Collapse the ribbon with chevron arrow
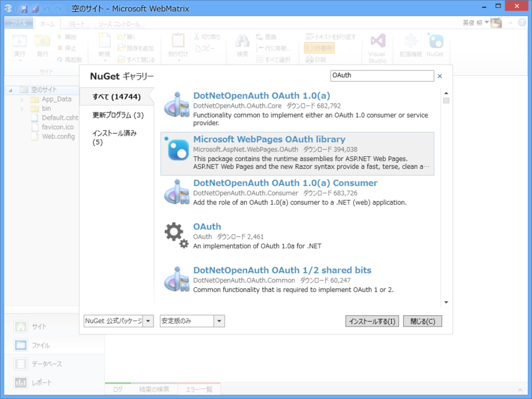 510,23
